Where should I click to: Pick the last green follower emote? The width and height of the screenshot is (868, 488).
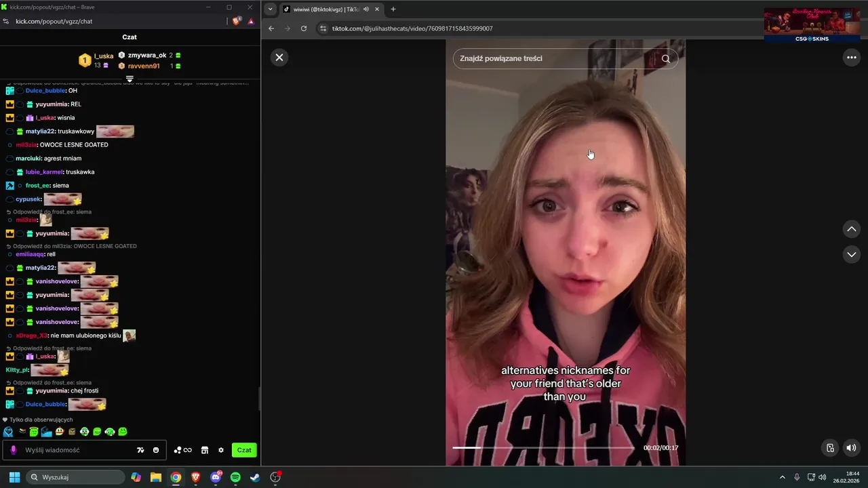click(123, 432)
